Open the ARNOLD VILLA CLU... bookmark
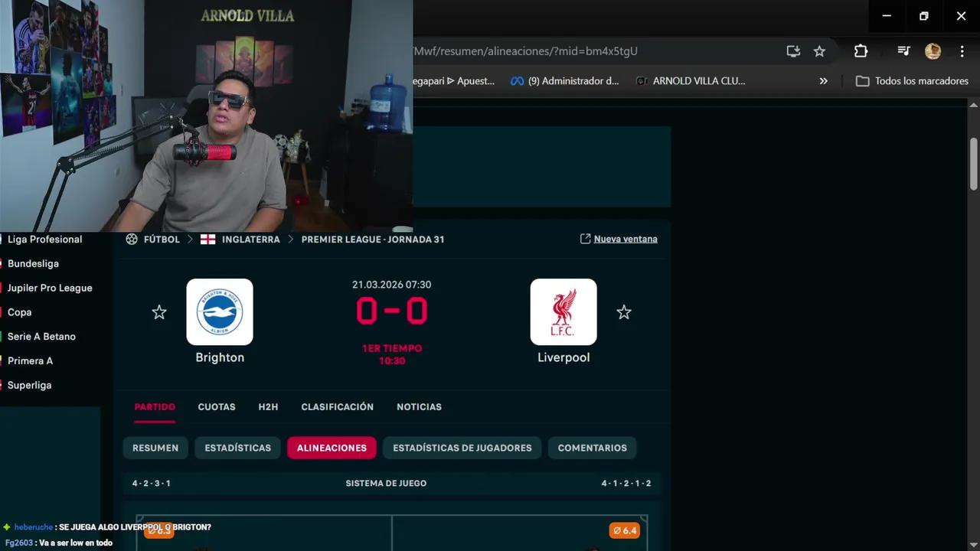This screenshot has height=551, width=980. 691,81
